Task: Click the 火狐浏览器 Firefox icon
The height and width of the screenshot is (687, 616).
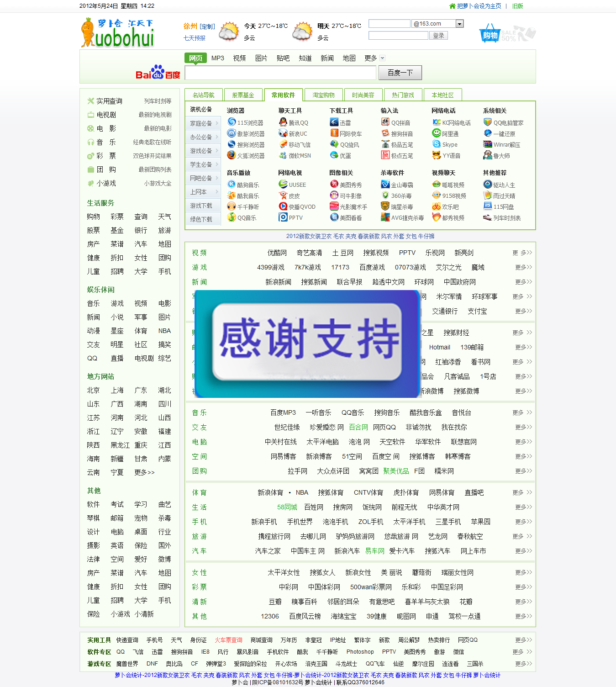Action: pyautogui.click(x=232, y=155)
